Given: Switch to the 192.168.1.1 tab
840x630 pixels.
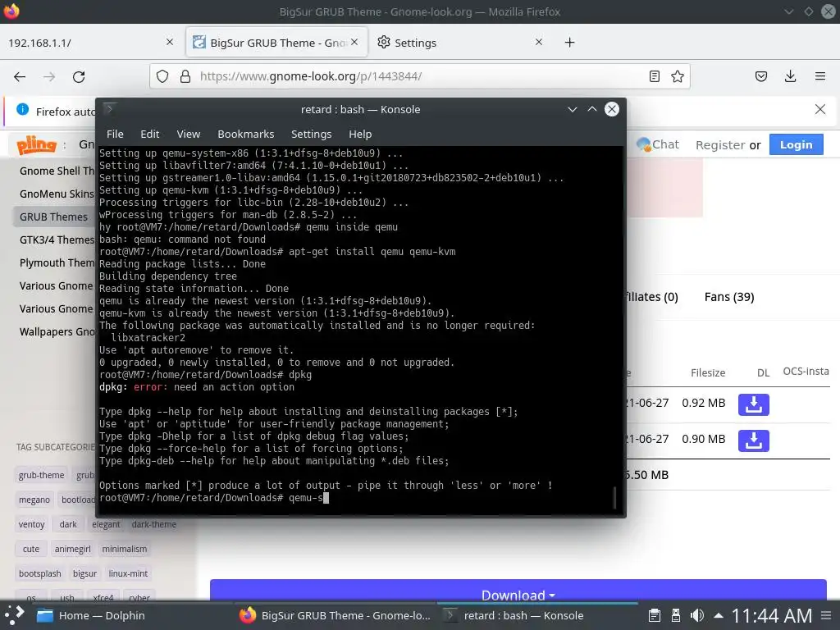Looking at the screenshot, I should 90,43.
